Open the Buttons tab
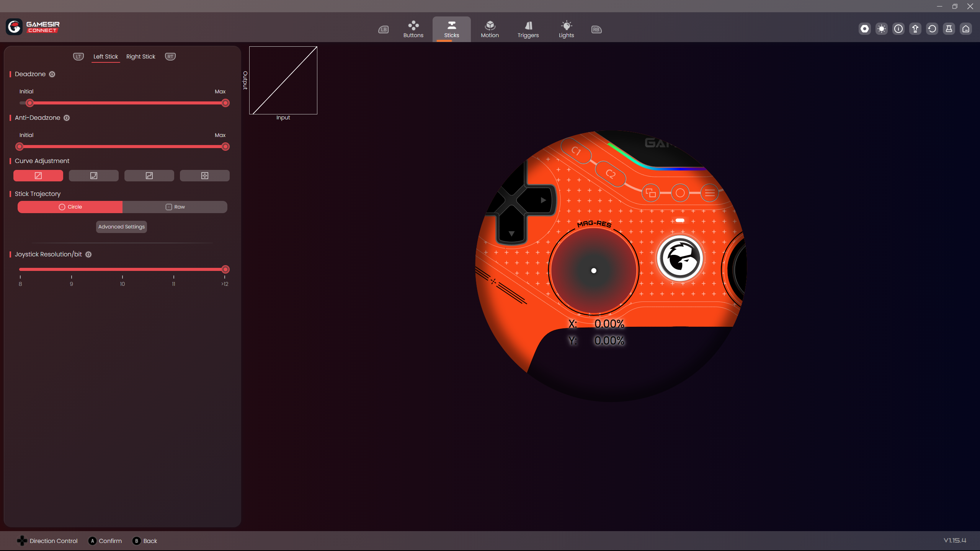Image resolution: width=980 pixels, height=551 pixels. click(x=413, y=29)
